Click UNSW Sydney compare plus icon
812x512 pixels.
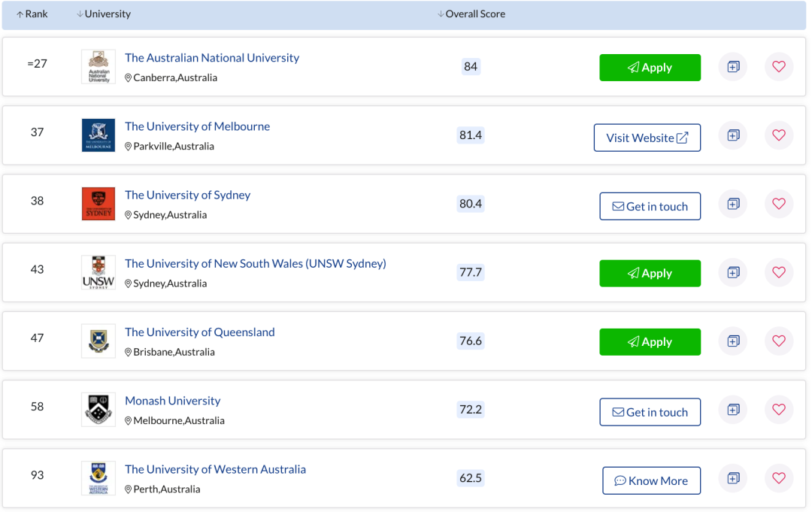click(733, 272)
